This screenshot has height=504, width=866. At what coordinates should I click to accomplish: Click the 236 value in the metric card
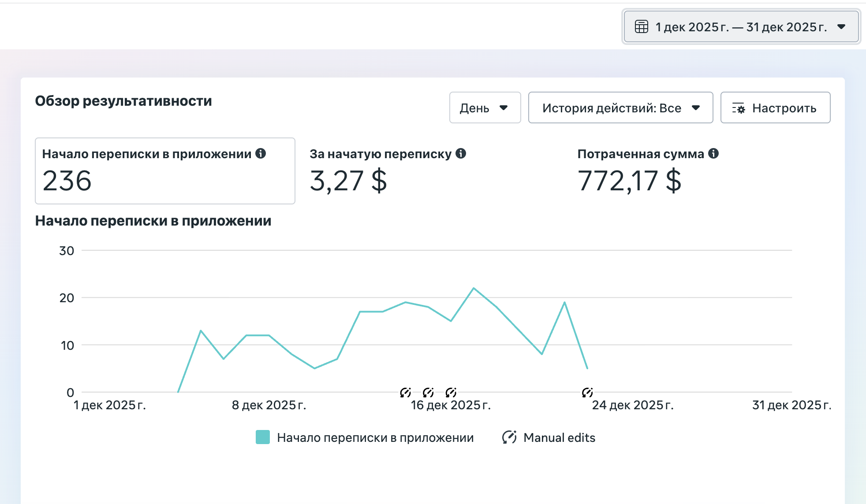[67, 181]
